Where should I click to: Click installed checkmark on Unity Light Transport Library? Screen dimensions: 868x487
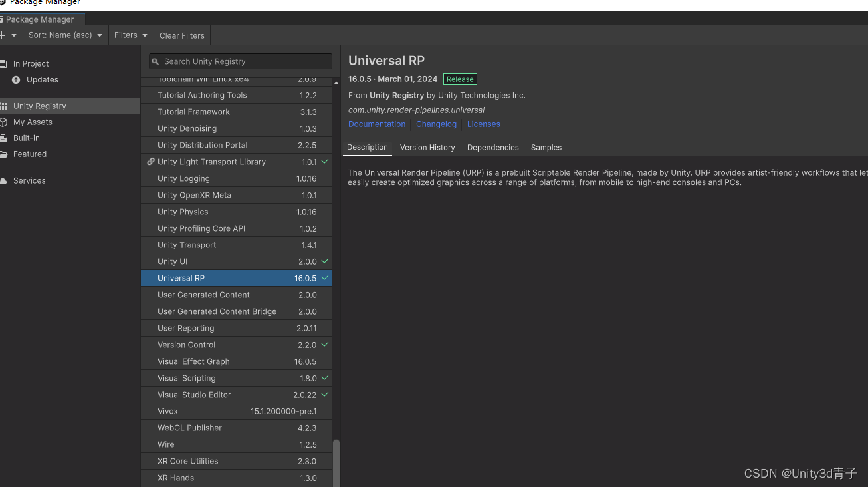[325, 162]
